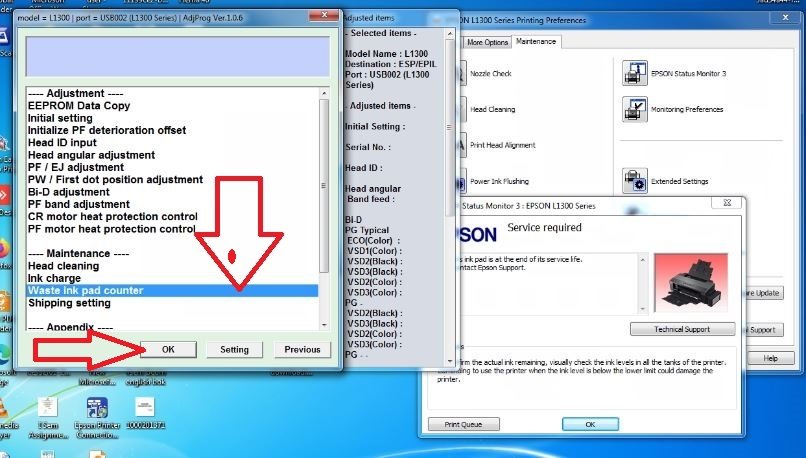
Task: Click Technical Support button in Status Monitor
Action: click(682, 329)
